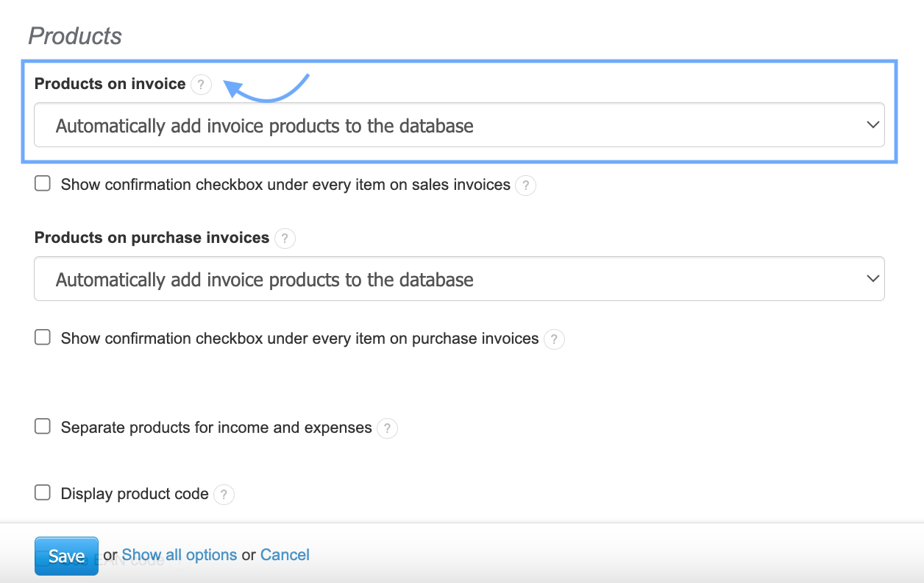
Task: Toggle the Display product code checkbox
Action: (43, 493)
